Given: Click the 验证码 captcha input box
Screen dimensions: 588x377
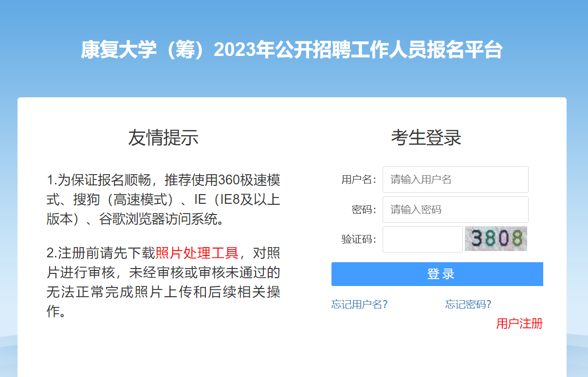Looking at the screenshot, I should click(x=423, y=239).
